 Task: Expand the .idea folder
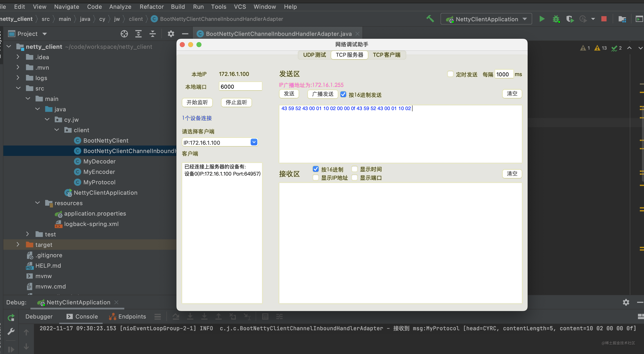point(18,57)
